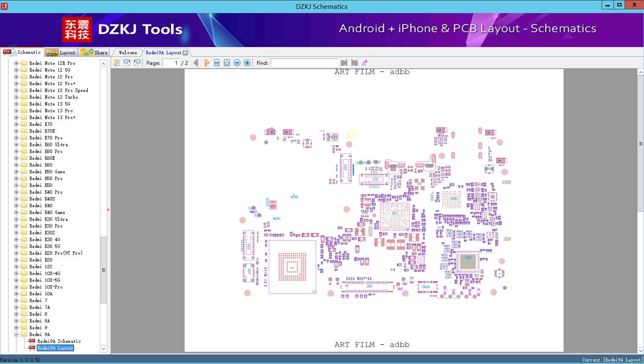Click the Find text field
This screenshot has width=644, height=364.
tap(304, 63)
